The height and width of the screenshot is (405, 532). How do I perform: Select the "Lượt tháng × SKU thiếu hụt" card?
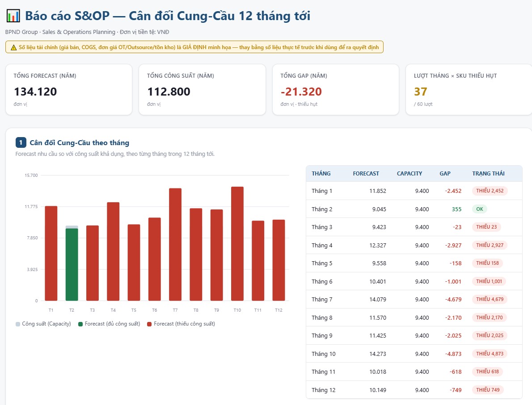click(x=469, y=89)
